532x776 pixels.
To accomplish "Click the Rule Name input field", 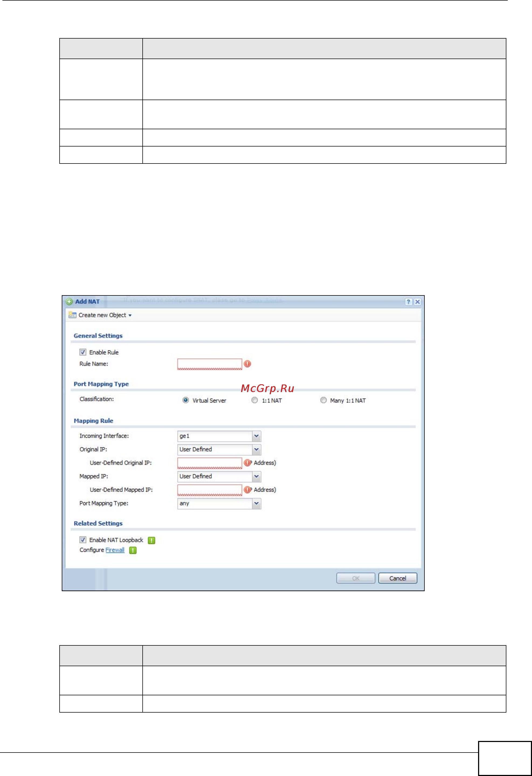I will [210, 364].
